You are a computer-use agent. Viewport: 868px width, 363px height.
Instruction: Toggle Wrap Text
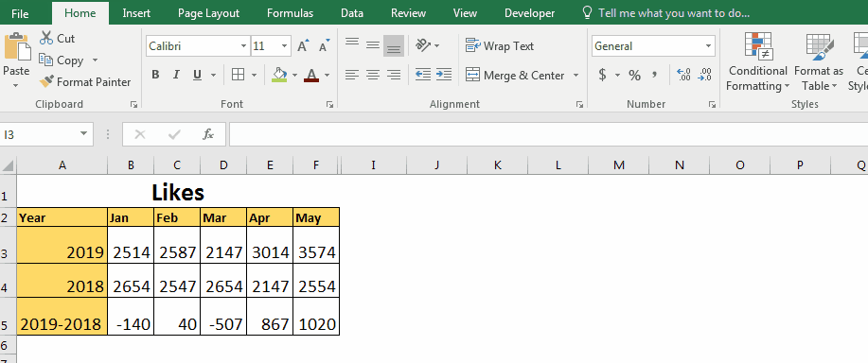(x=500, y=46)
